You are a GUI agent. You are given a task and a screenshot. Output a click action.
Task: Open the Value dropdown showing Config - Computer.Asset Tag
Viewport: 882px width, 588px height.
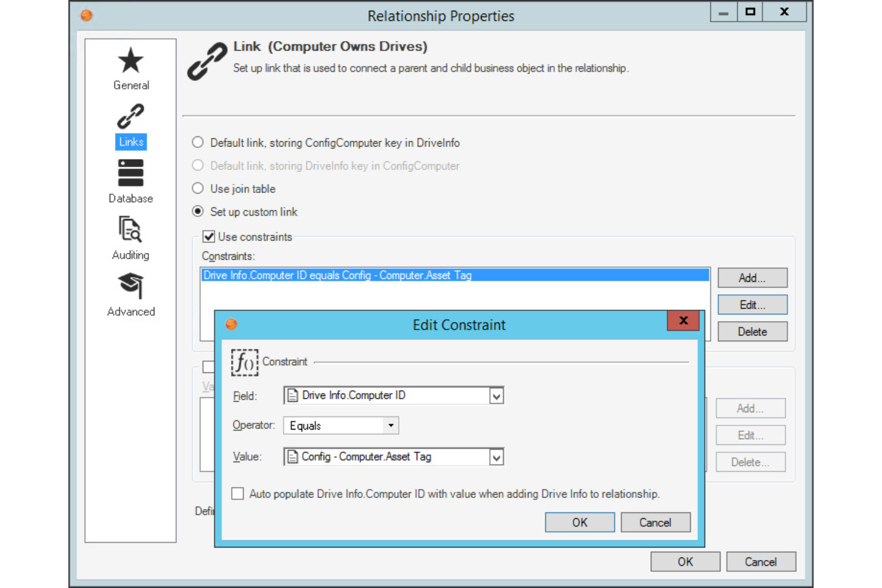pyautogui.click(x=497, y=456)
